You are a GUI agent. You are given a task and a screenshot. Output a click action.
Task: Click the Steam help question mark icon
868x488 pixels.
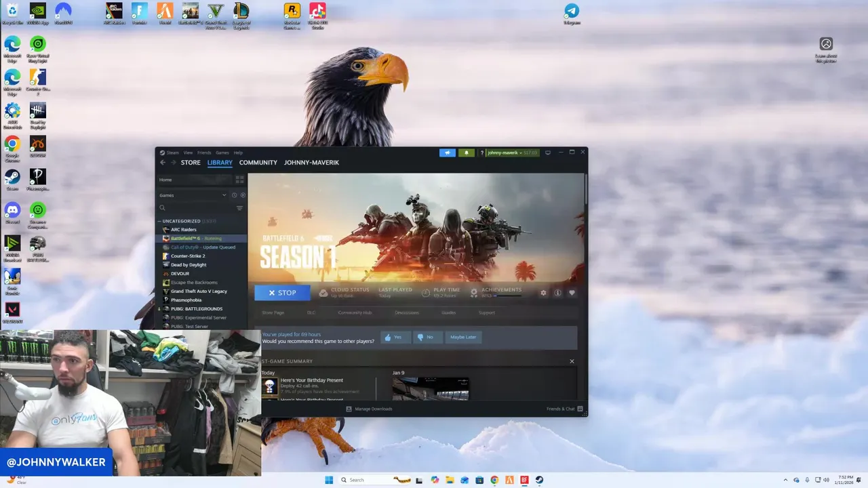(481, 152)
